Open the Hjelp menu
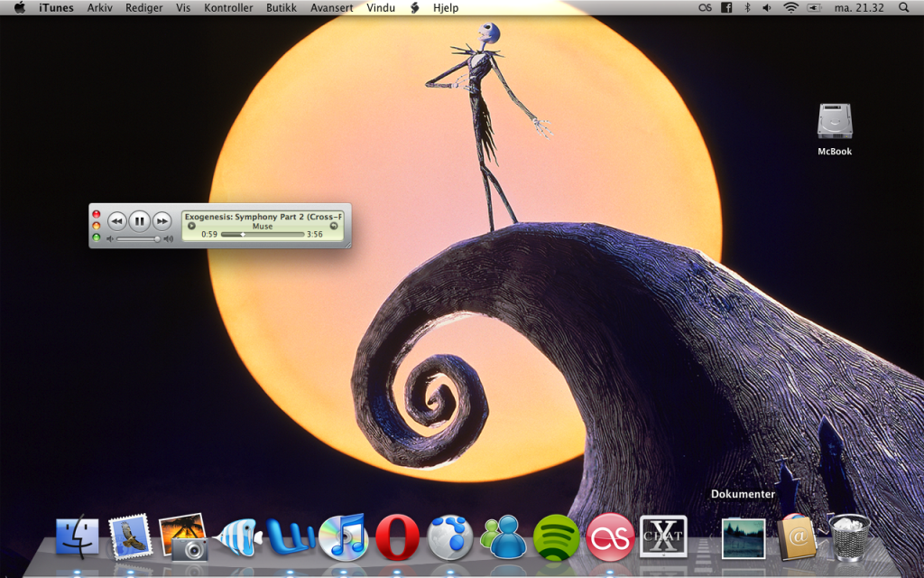 (x=446, y=7)
